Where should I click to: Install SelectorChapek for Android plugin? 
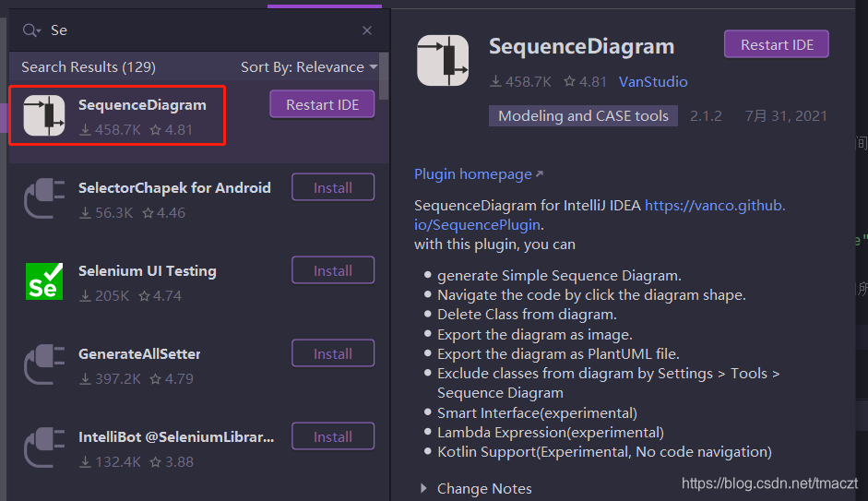point(333,187)
